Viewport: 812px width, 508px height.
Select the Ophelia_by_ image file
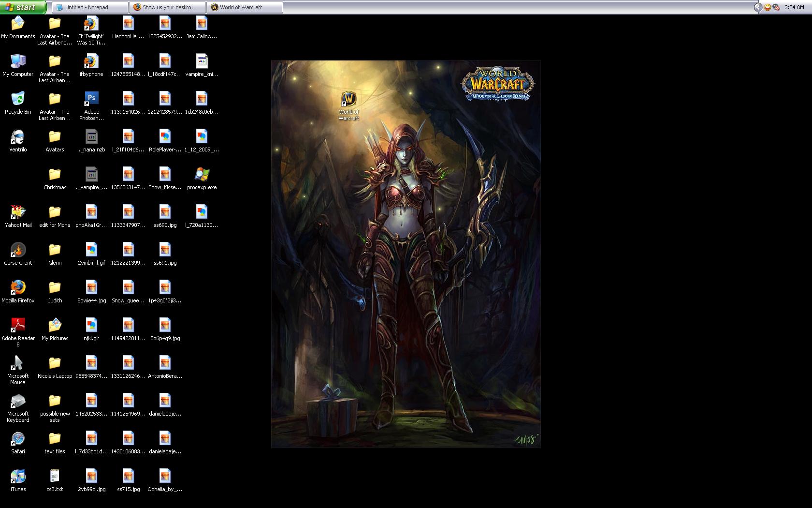(x=165, y=480)
